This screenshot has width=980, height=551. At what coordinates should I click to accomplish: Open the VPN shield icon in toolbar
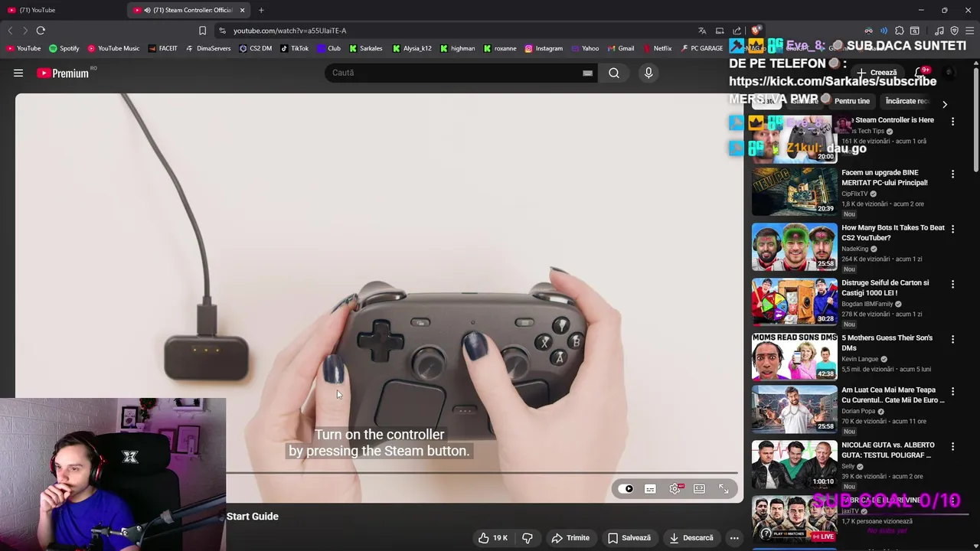[954, 31]
